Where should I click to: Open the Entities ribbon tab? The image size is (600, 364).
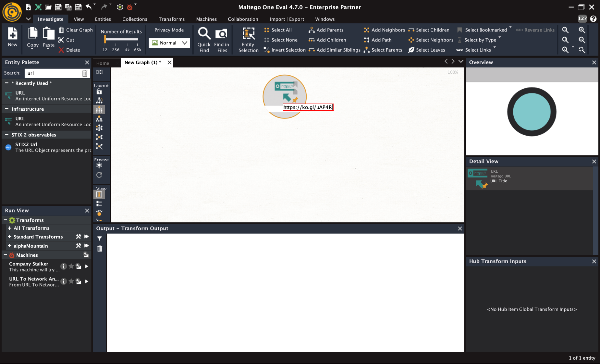click(x=103, y=19)
